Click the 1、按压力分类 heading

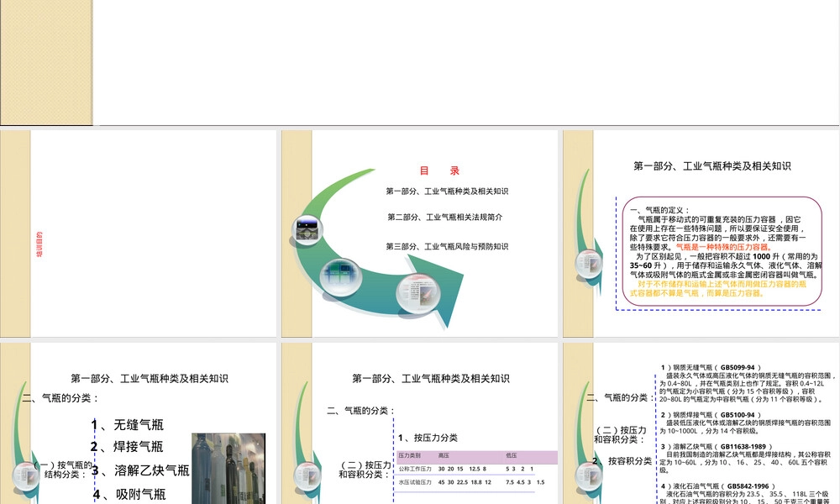click(428, 438)
